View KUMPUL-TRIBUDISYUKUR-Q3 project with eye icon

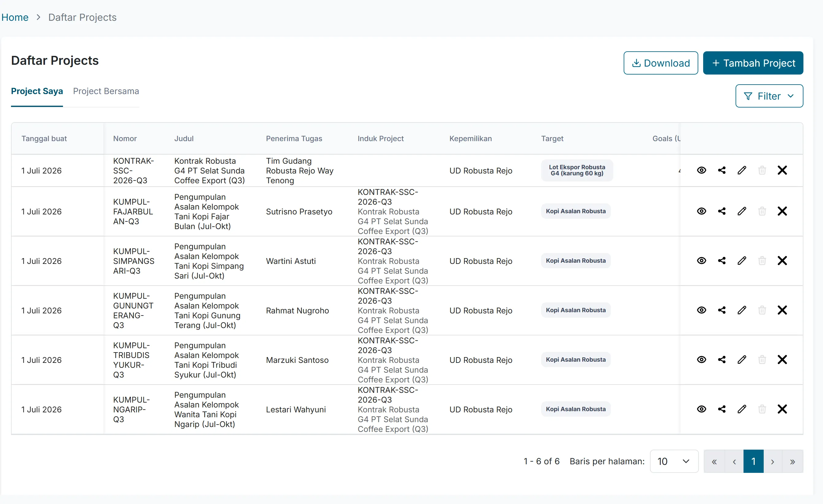701,360
